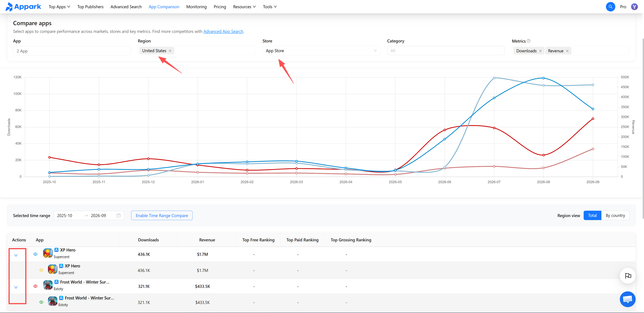Open the user avatar Y
Screen dimensions: 644x313
(x=634, y=7)
